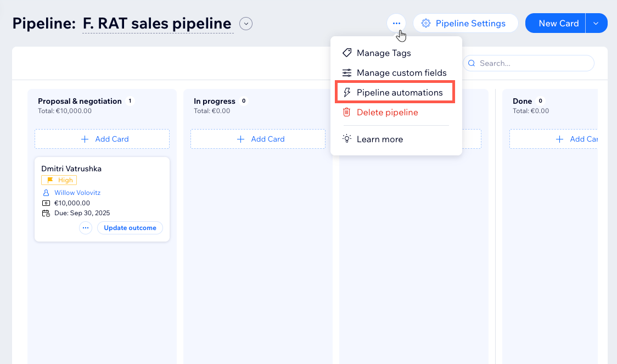
Task: Click Total: €0.00 under In progress
Action: pyautogui.click(x=212, y=111)
